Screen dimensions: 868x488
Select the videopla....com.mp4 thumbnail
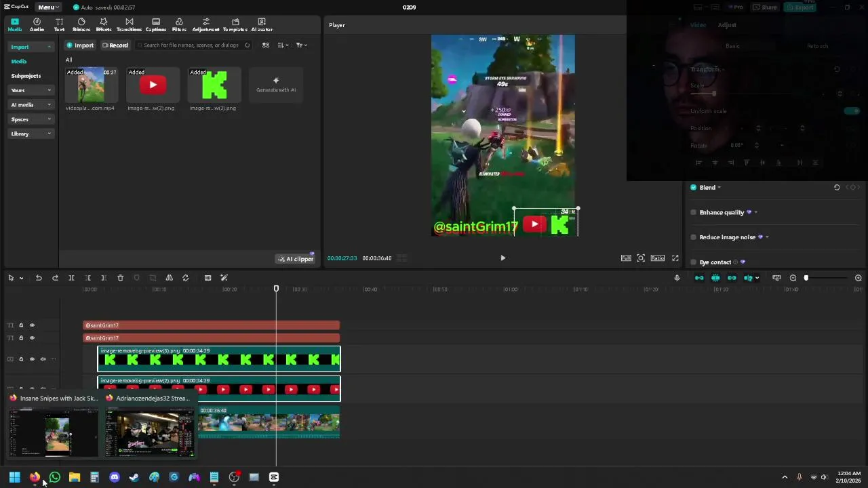point(91,85)
